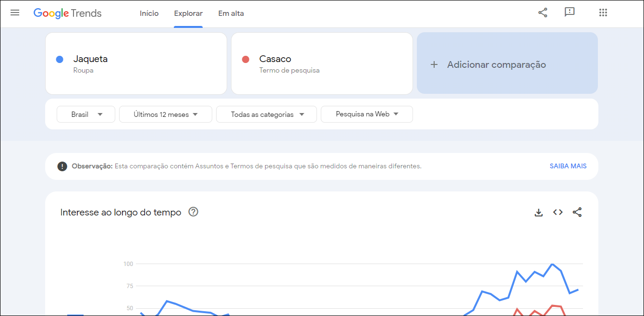This screenshot has height=316, width=644.
Task: Open the hamburger main menu
Action: click(15, 13)
